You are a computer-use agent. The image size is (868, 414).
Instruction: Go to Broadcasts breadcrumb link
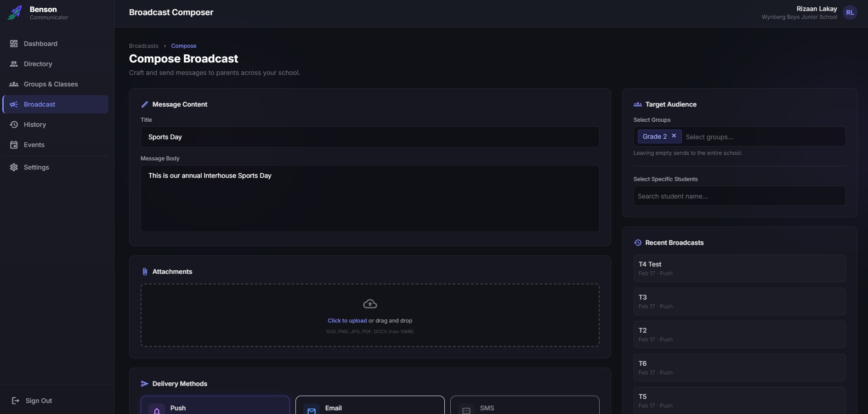coord(143,46)
